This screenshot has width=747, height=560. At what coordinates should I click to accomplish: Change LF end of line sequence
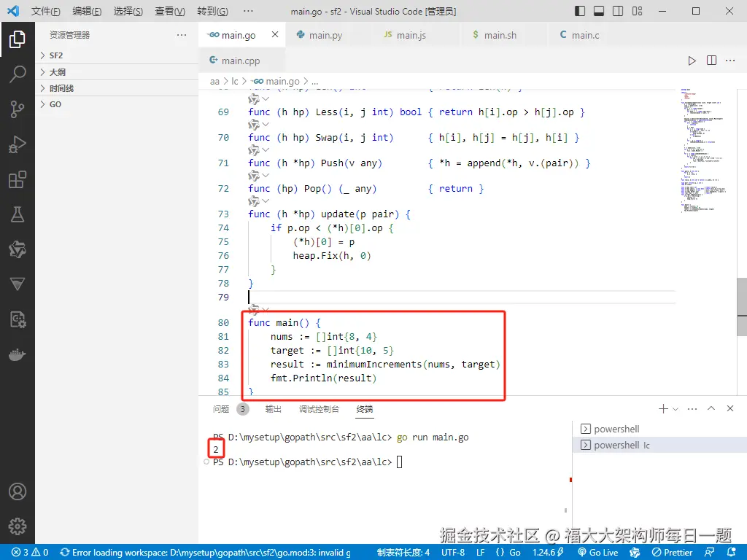coord(480,553)
